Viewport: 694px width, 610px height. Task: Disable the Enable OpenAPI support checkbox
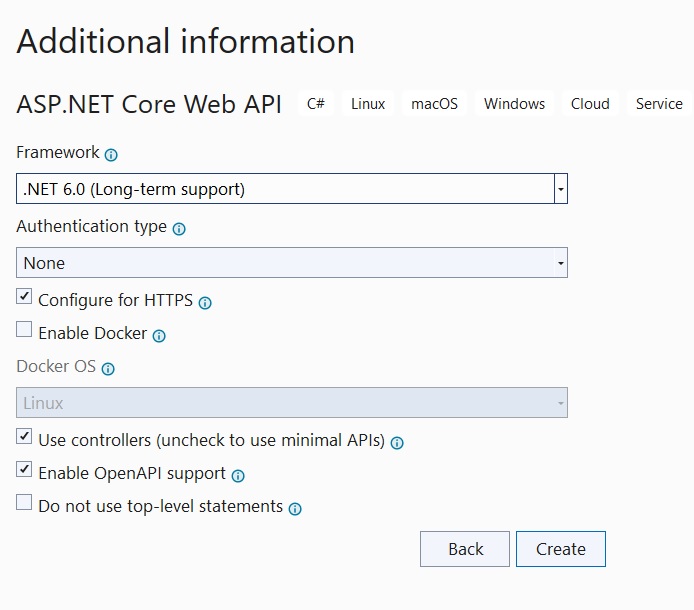pyautogui.click(x=24, y=469)
